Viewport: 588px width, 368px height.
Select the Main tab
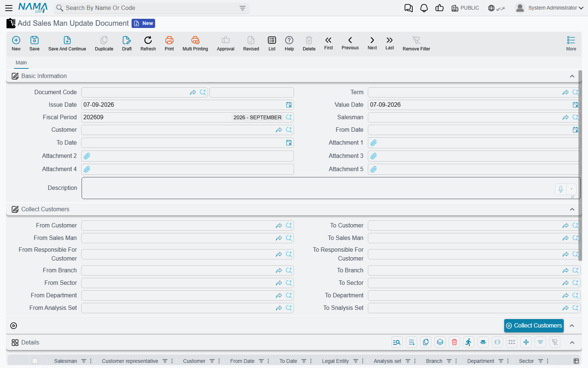click(x=21, y=63)
